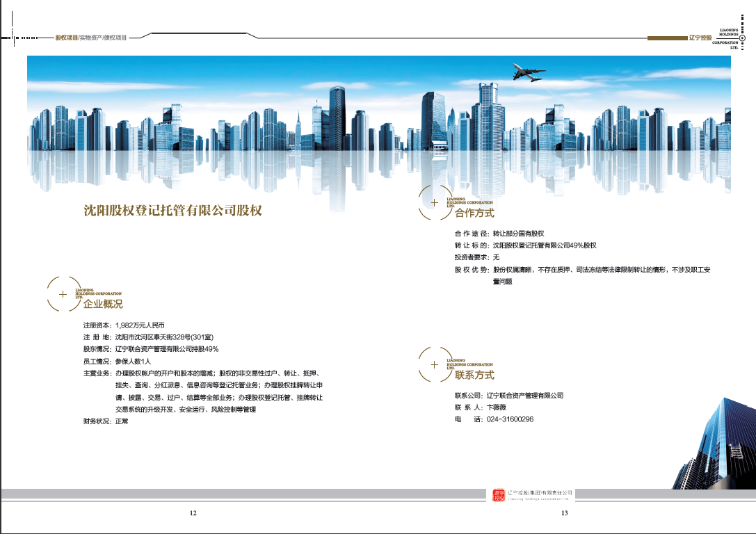
Task: Click the 股东情况 line about 持股49%
Action: 151,349
